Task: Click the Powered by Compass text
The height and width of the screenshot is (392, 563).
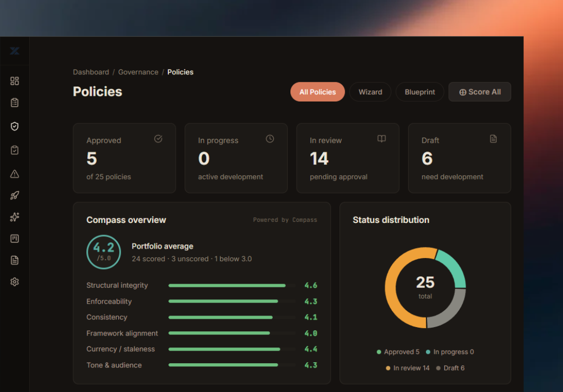Action: pyautogui.click(x=285, y=220)
